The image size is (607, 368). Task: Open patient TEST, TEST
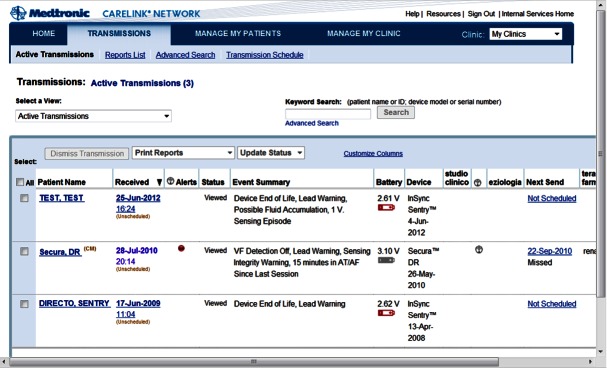click(62, 198)
